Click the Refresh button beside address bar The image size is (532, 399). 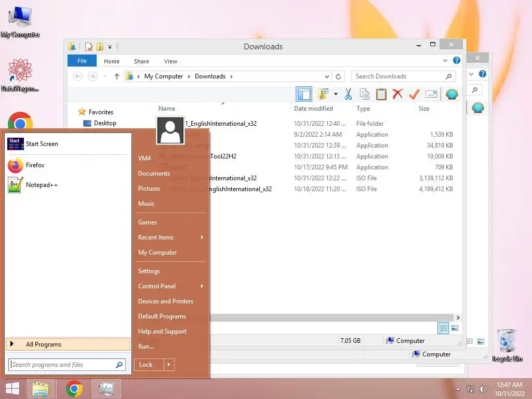pos(338,76)
